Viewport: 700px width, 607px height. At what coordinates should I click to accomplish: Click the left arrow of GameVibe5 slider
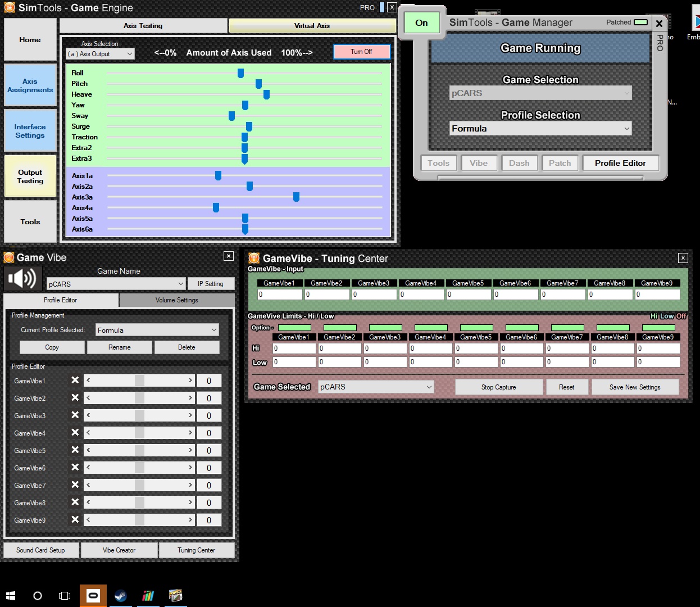pos(88,450)
